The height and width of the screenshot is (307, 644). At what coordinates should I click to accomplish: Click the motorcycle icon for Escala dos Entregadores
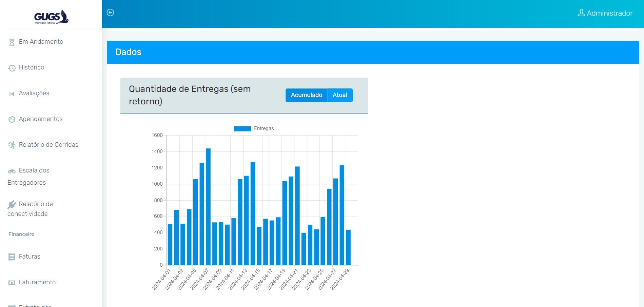pyautogui.click(x=12, y=171)
